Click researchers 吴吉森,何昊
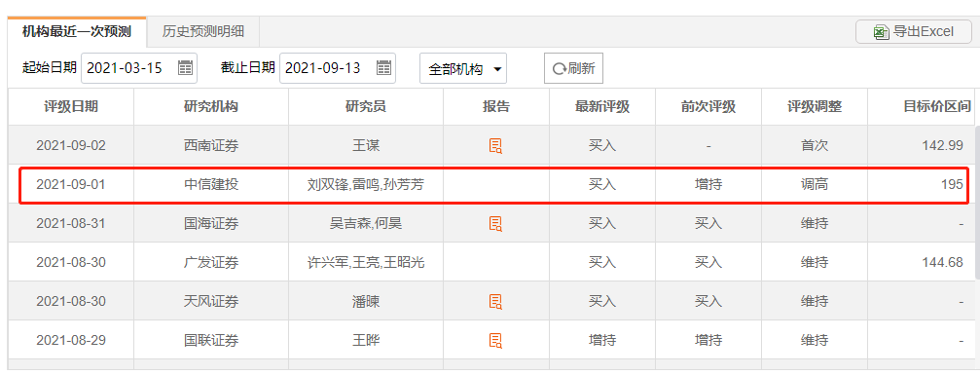The height and width of the screenshot is (375, 980). coord(366,223)
